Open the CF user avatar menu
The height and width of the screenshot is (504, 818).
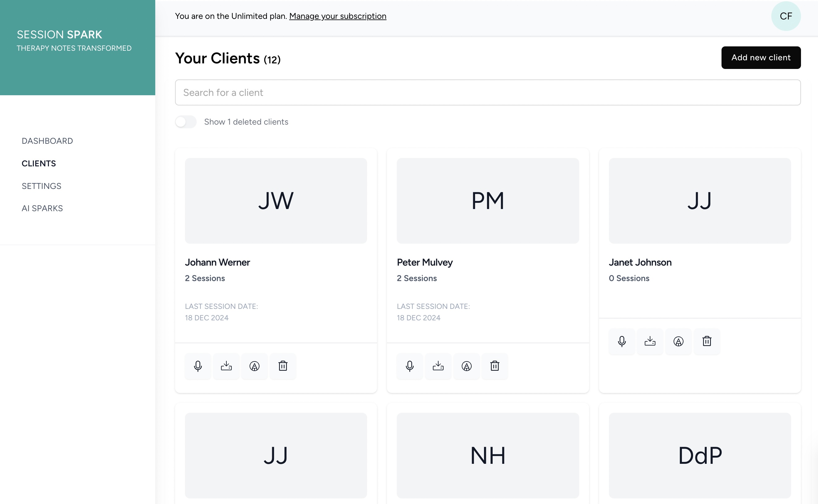786,16
